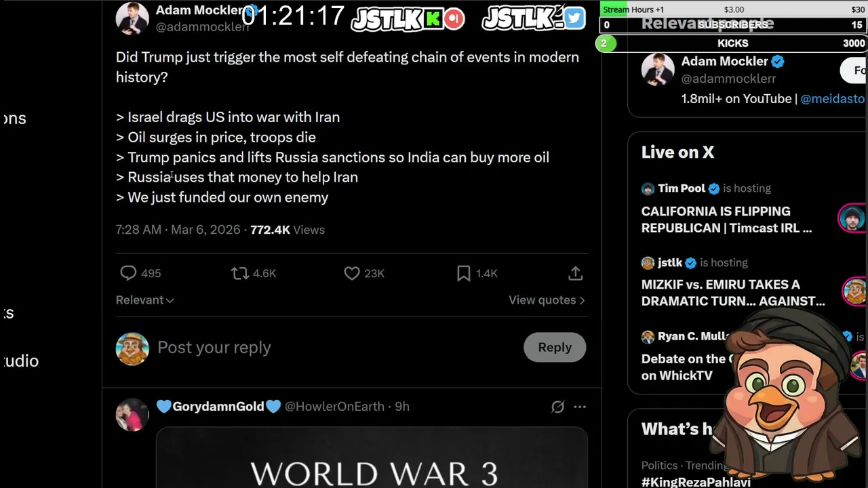Click the red record icon in stream overlay
The height and width of the screenshot is (488, 868).
[x=454, y=18]
